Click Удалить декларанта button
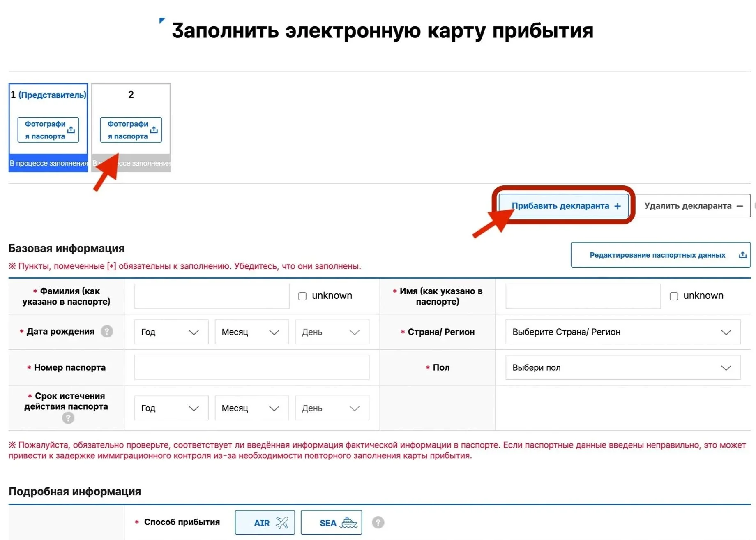Image resolution: width=756 pixels, height=540 pixels. tap(693, 206)
